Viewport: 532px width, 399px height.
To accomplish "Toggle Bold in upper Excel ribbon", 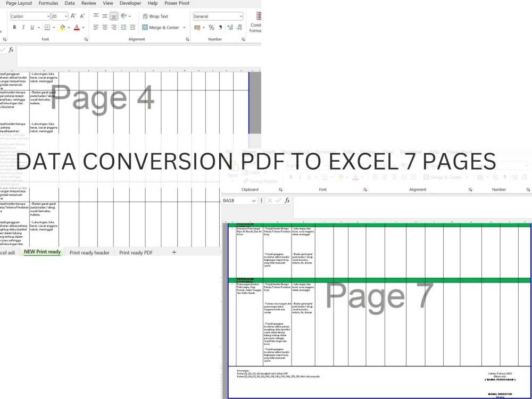I will click(14, 27).
